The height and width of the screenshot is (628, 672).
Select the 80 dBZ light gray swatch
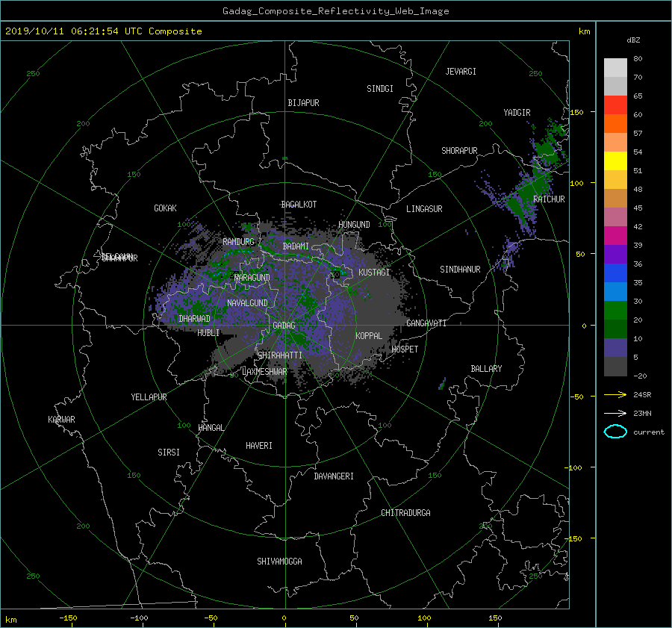coord(615,67)
